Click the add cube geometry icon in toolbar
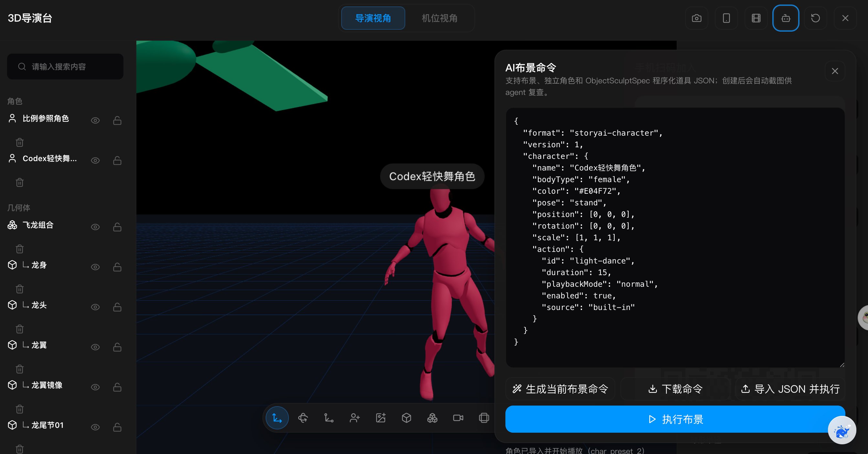Screen dimensions: 868x454 406,418
